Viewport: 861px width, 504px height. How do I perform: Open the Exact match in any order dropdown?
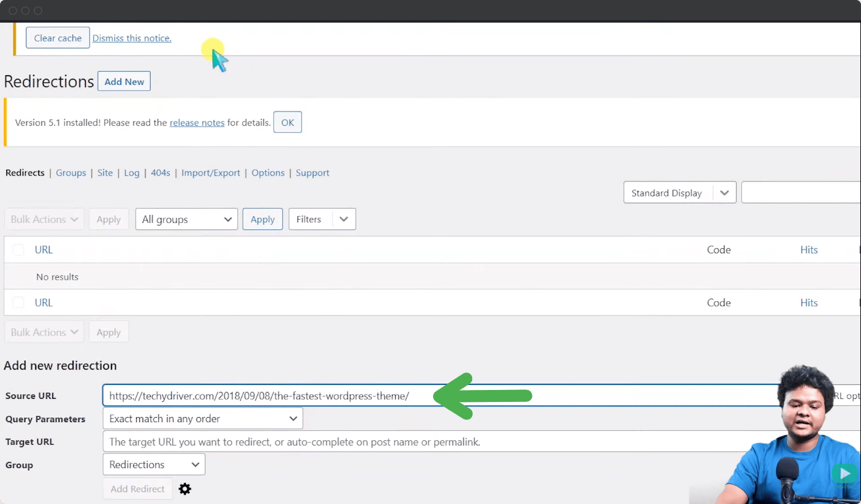coord(203,418)
